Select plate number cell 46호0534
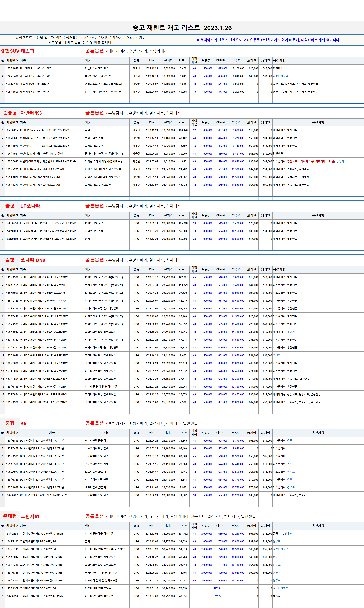This screenshot has height=608, width=364. 12,223
